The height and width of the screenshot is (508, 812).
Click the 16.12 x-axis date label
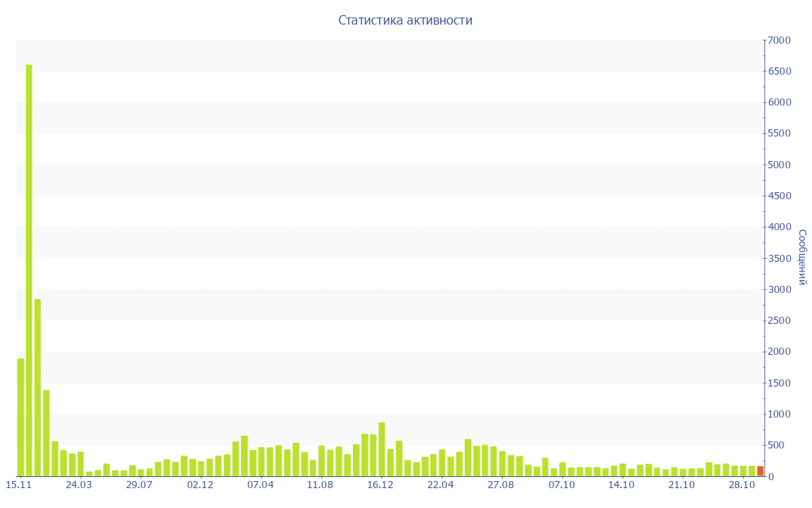tap(381, 485)
